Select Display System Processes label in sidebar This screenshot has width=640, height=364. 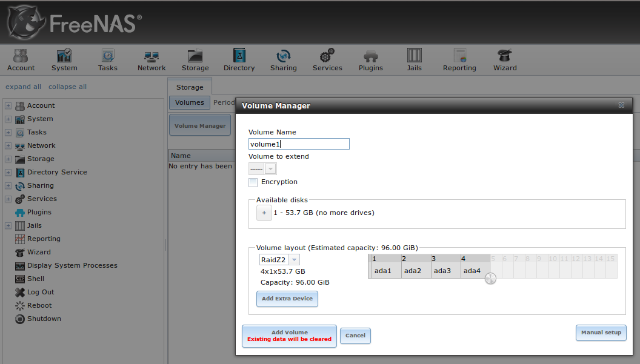(x=72, y=265)
